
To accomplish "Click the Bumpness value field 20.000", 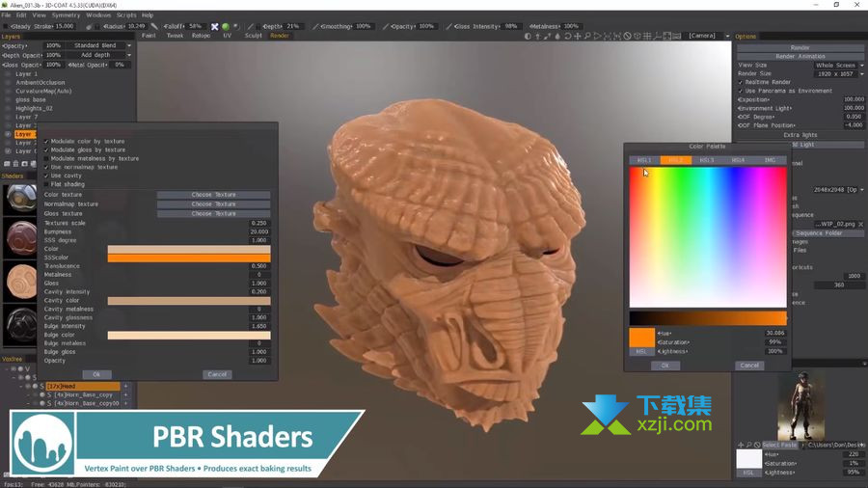I will point(259,231).
